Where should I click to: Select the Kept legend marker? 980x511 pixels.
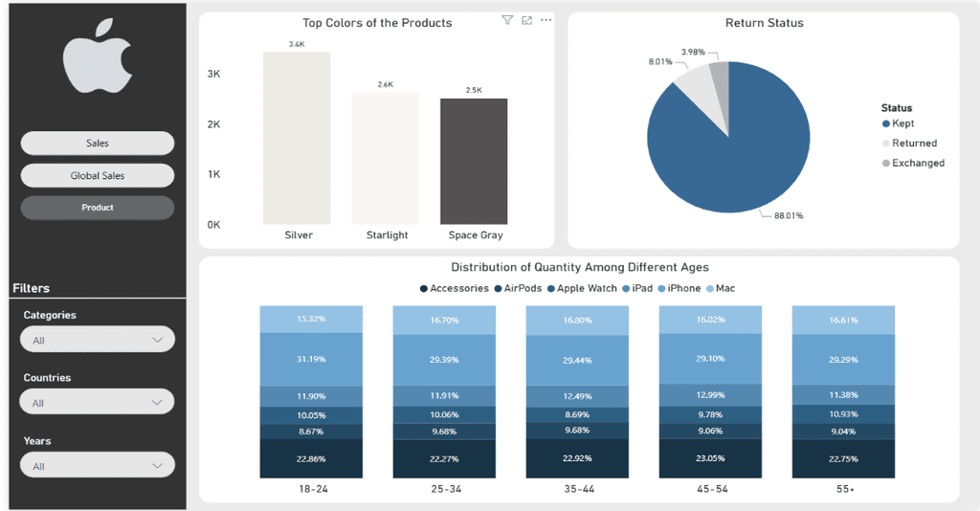[885, 123]
